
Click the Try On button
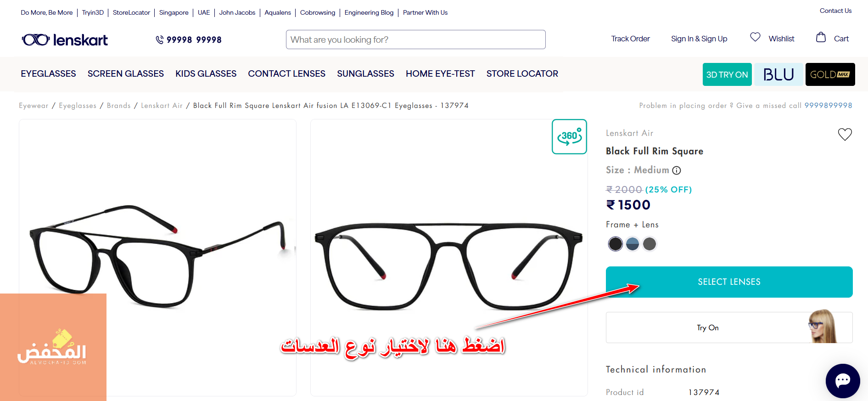point(729,328)
